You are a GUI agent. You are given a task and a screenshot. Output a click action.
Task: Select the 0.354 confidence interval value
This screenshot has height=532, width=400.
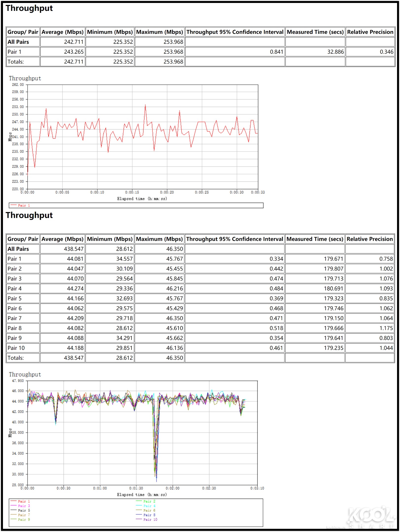pyautogui.click(x=276, y=338)
